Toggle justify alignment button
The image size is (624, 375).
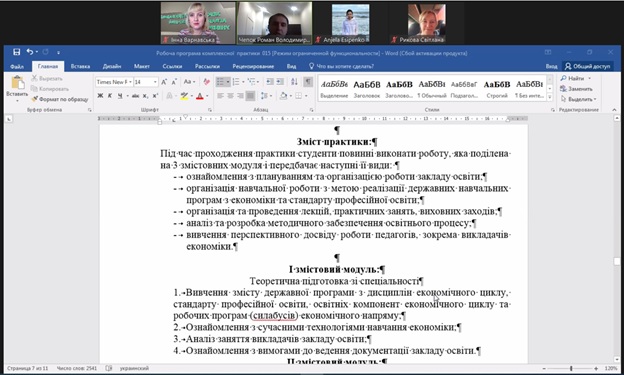[250, 96]
